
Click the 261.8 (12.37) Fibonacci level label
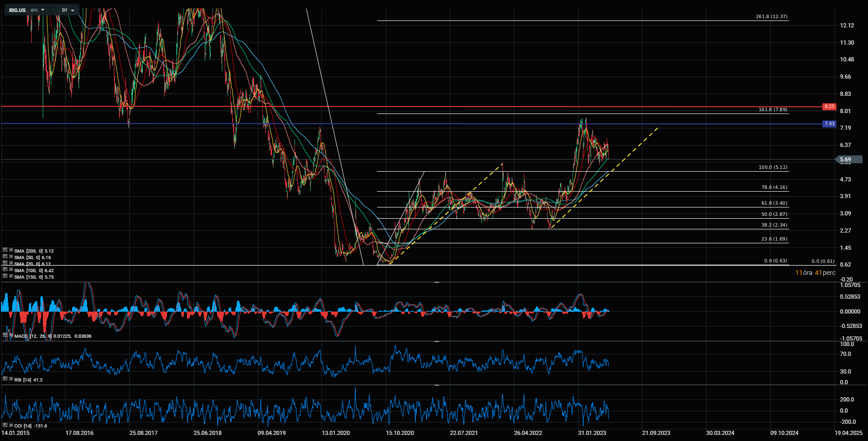click(771, 17)
